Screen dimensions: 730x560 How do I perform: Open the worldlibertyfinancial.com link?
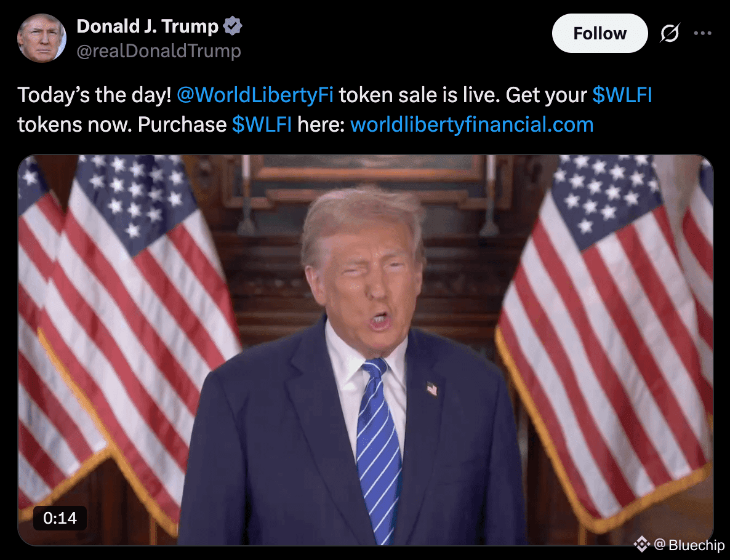click(471, 124)
